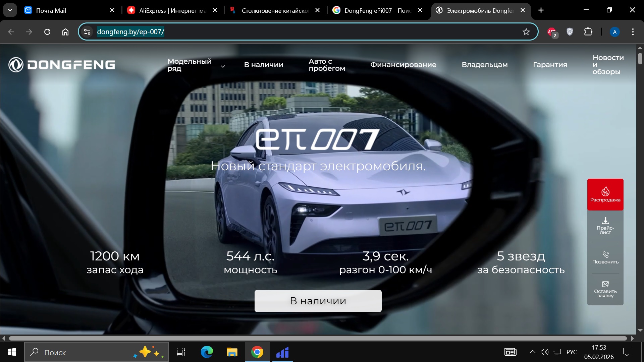The image size is (644, 362).
Task: Go forward in browser history
Action: coord(29,32)
